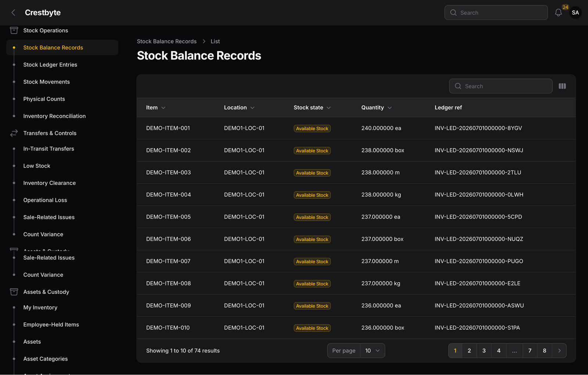This screenshot has width=588, height=375.
Task: Open the Per page dropdown
Action: pyautogui.click(x=373, y=351)
